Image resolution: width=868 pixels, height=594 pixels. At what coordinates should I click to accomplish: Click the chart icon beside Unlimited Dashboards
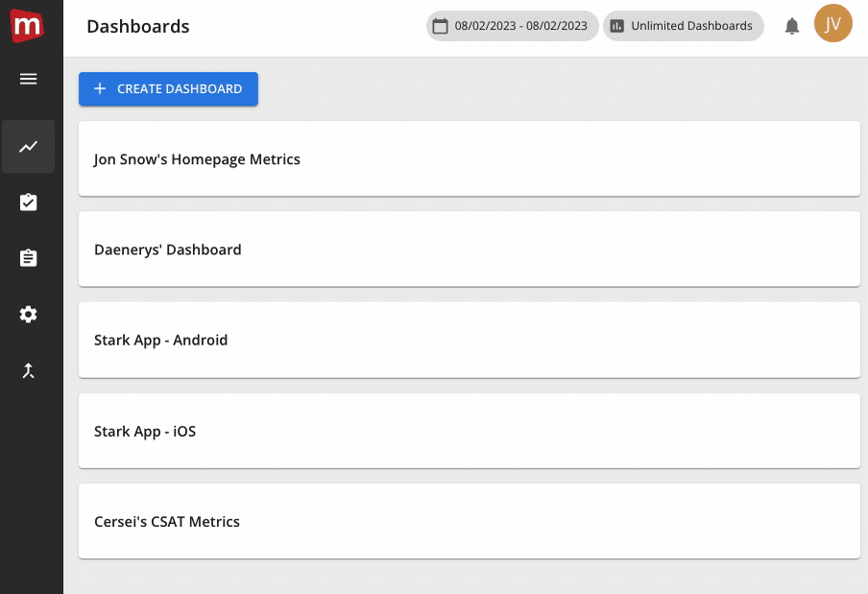[617, 27]
